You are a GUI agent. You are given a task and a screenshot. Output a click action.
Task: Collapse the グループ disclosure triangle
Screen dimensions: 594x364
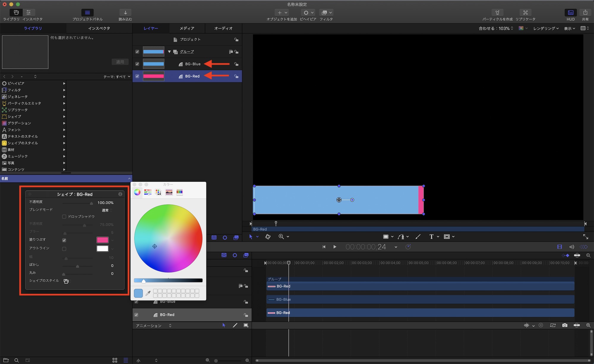point(169,52)
